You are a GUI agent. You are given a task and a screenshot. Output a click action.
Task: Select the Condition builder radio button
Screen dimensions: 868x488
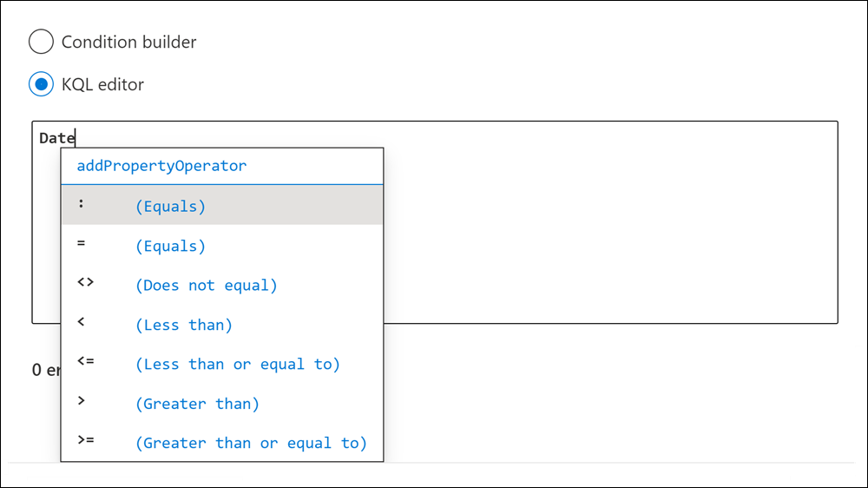coord(41,42)
